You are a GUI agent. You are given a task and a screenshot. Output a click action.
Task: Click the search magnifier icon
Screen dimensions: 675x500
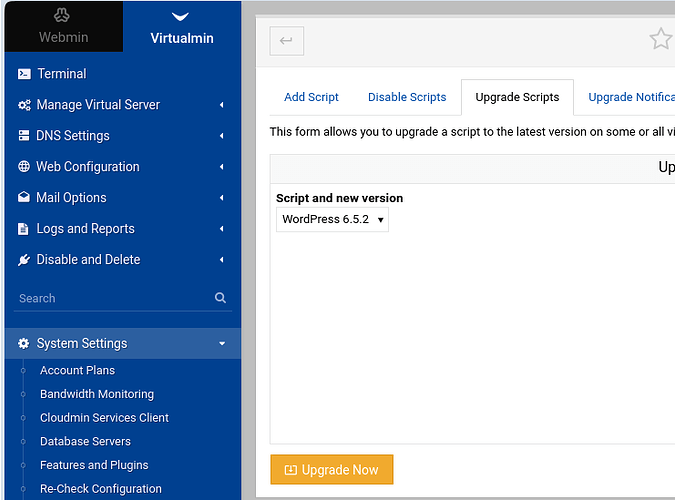point(220,298)
